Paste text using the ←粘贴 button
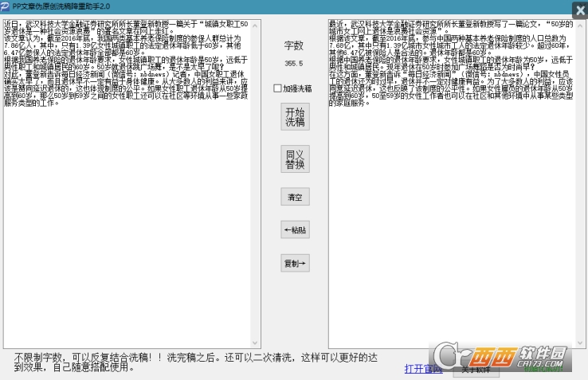 point(295,229)
